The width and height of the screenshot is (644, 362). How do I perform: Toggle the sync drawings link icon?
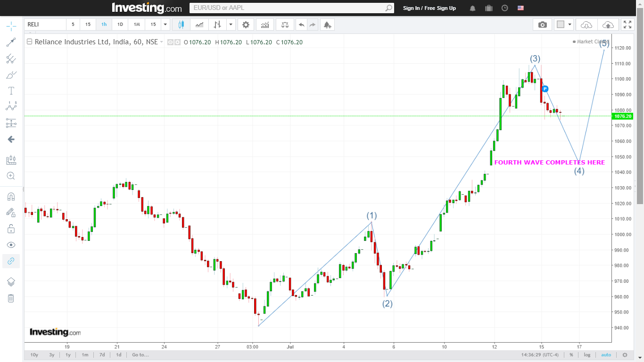click(11, 261)
